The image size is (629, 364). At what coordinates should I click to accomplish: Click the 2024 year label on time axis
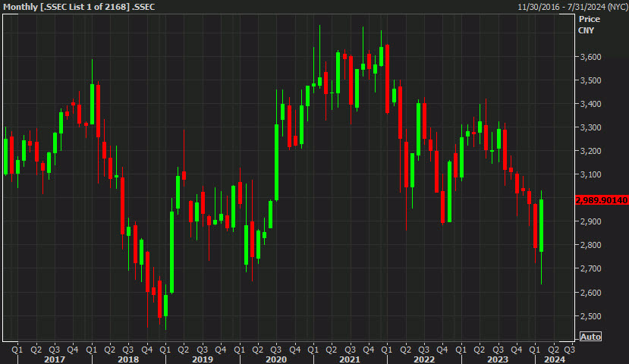(555, 359)
